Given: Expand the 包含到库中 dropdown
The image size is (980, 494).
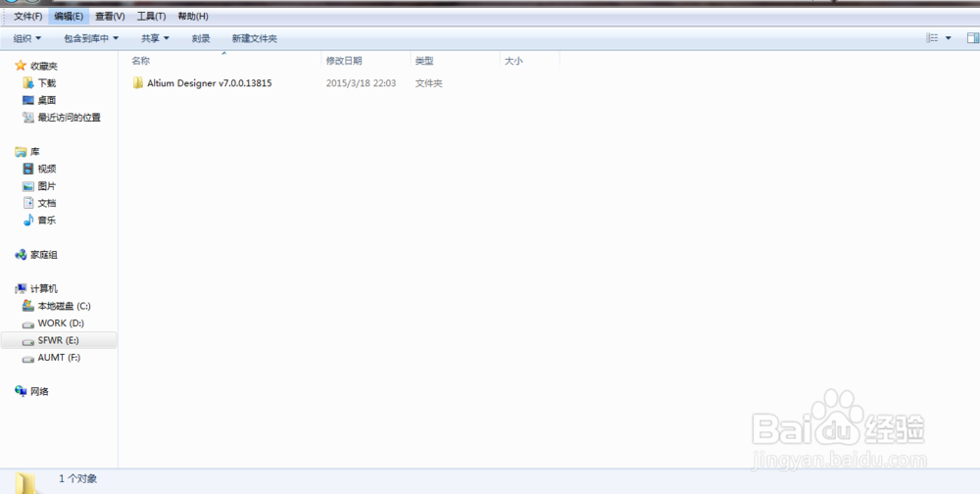Looking at the screenshot, I should (91, 39).
